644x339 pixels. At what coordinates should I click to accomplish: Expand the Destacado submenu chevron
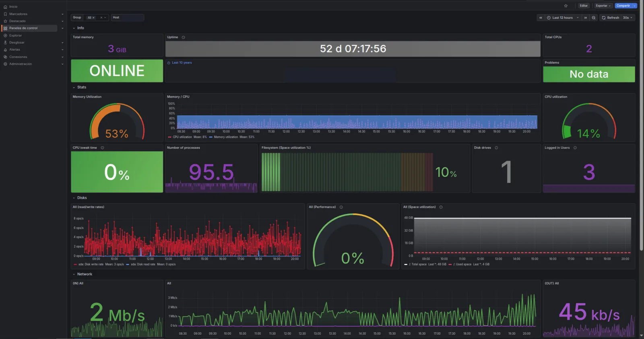click(62, 21)
